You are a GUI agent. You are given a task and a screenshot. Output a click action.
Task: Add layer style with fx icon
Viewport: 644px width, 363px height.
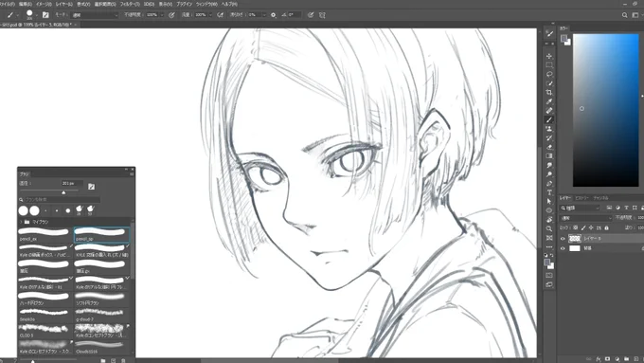click(599, 359)
